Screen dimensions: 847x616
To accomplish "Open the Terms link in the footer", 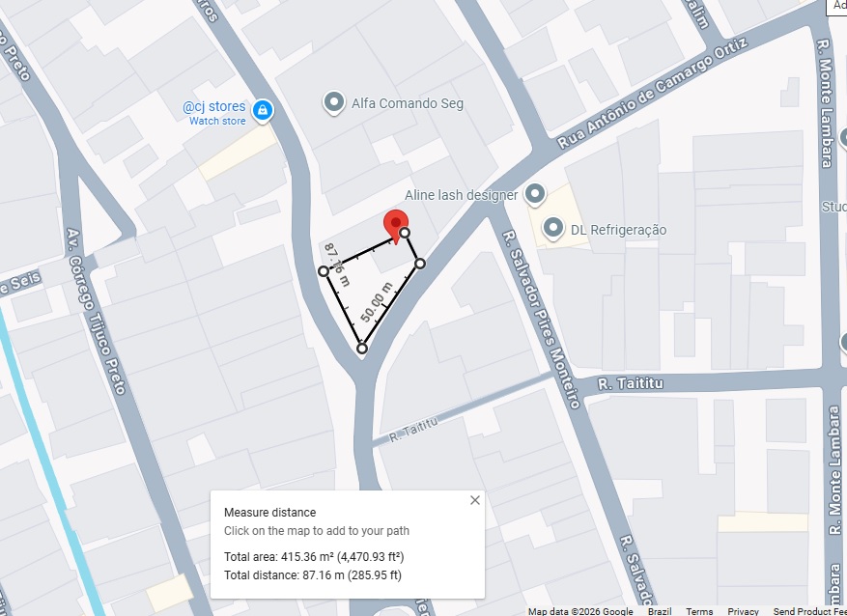I will (699, 611).
